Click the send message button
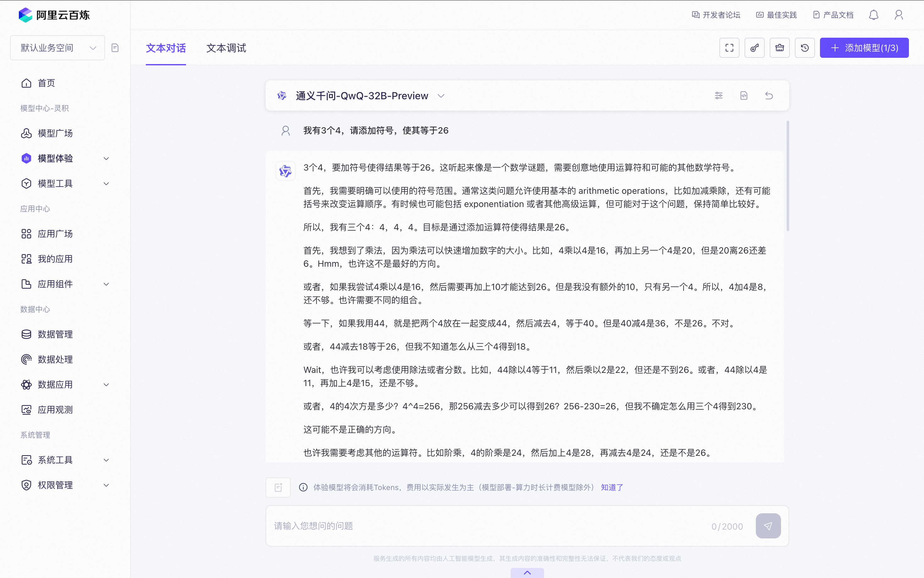 tap(768, 526)
